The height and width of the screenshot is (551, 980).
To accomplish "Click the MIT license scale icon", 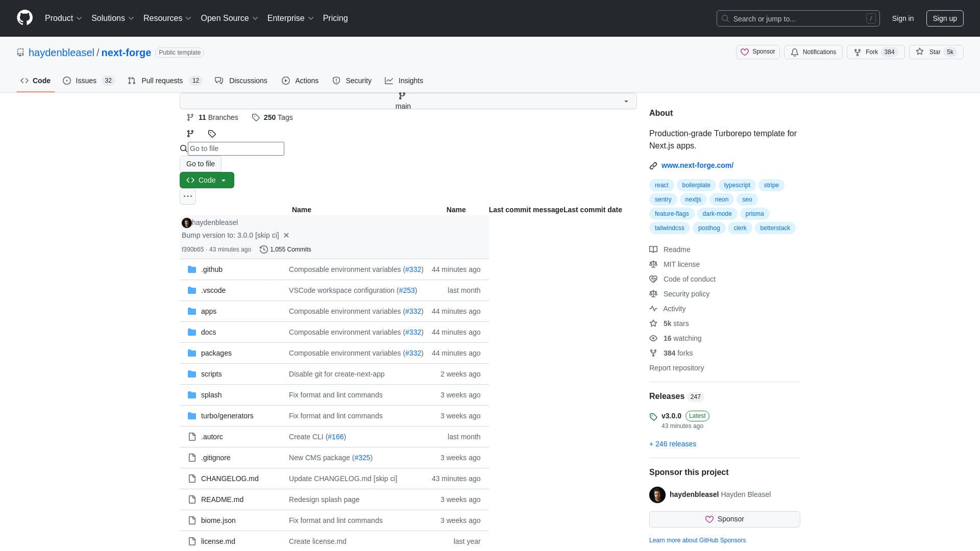I will tap(653, 264).
